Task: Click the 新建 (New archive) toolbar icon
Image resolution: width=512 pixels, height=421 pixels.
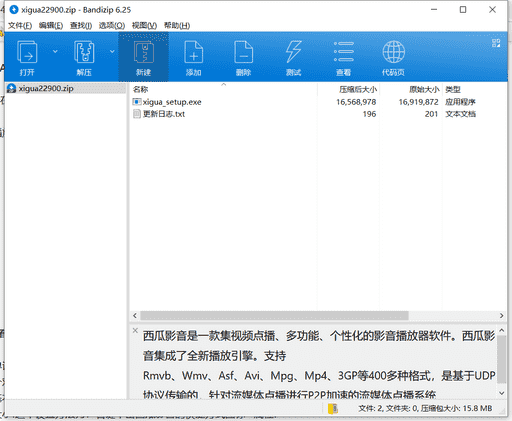Action: (144, 57)
